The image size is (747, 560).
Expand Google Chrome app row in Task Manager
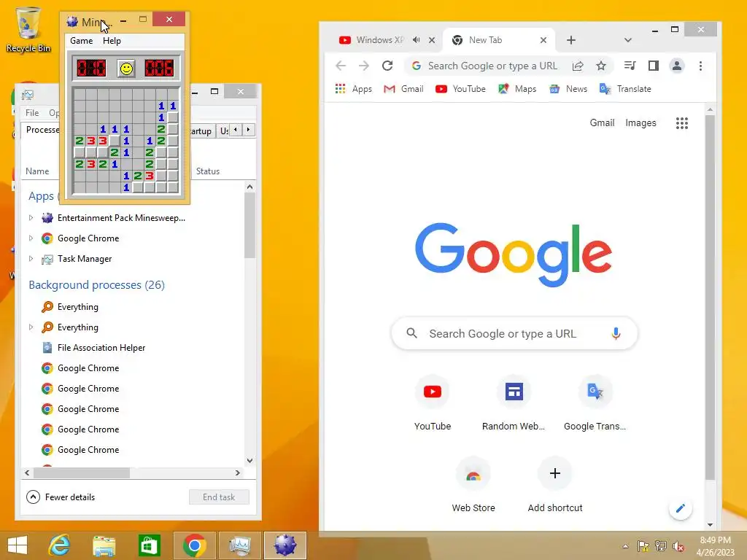(31, 238)
